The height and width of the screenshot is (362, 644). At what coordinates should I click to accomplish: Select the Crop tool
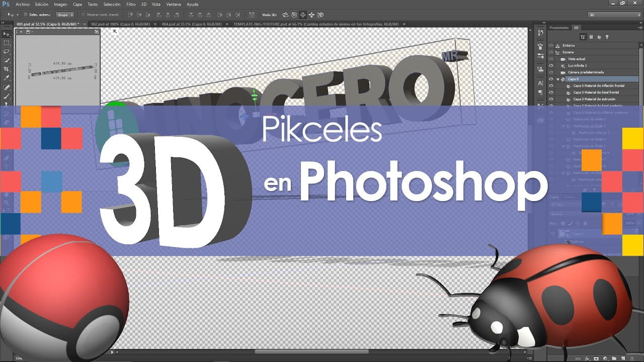[7, 69]
